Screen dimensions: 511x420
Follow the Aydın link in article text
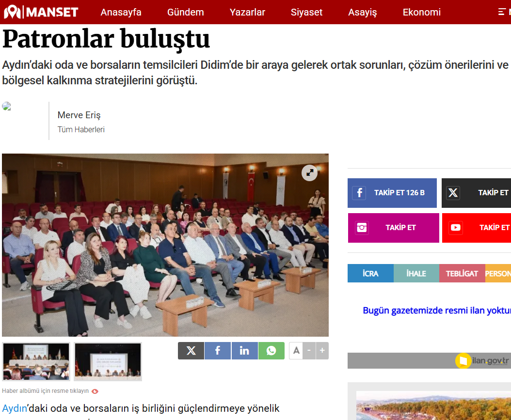[15, 408]
